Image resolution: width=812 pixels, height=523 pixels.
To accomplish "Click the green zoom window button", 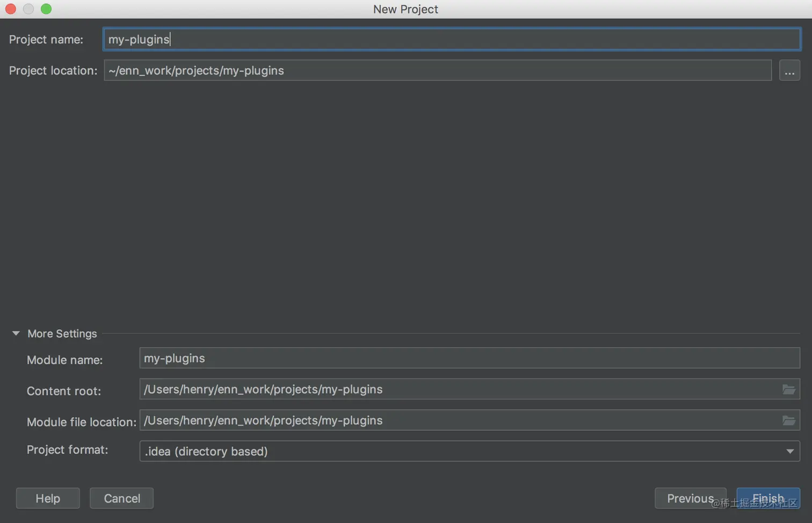I will pyautogui.click(x=47, y=9).
